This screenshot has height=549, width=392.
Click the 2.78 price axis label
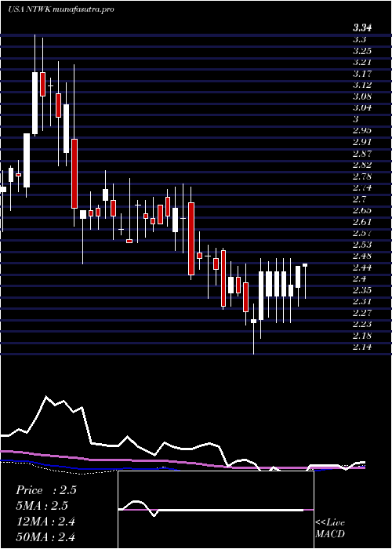(x=362, y=176)
